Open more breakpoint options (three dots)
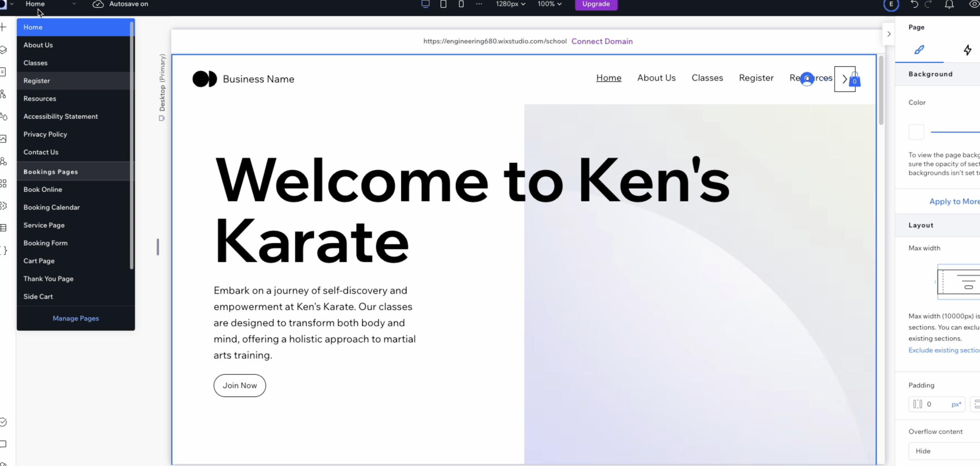The height and width of the screenshot is (466, 980). pos(479,4)
